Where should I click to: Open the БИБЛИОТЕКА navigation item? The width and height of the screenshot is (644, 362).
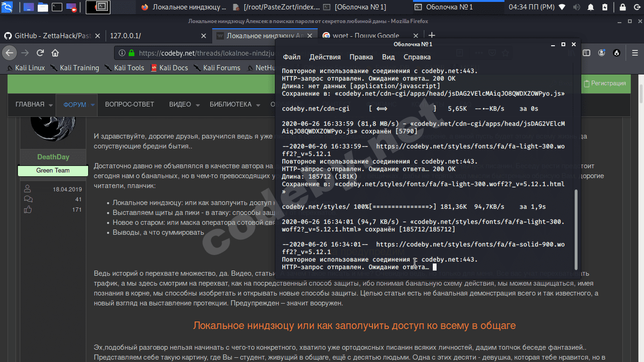pyautogui.click(x=231, y=105)
